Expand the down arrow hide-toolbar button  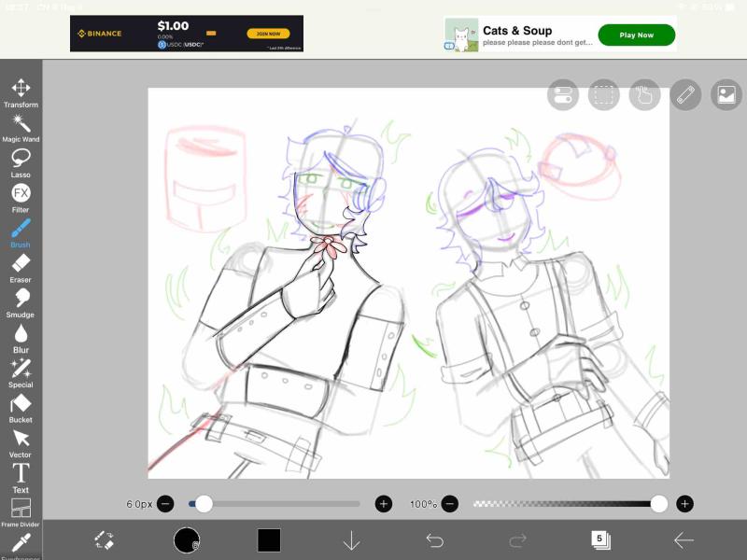coord(351,540)
